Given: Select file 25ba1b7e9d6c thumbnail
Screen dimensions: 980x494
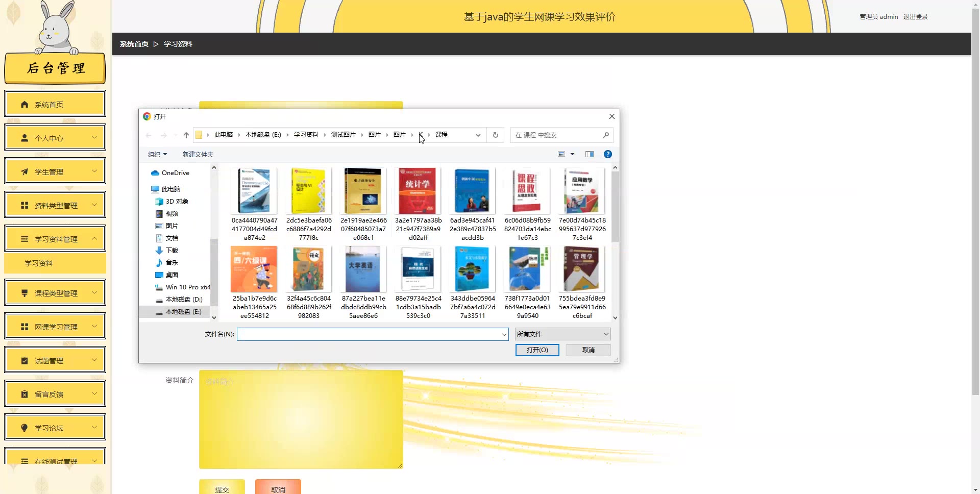Looking at the screenshot, I should click(254, 268).
